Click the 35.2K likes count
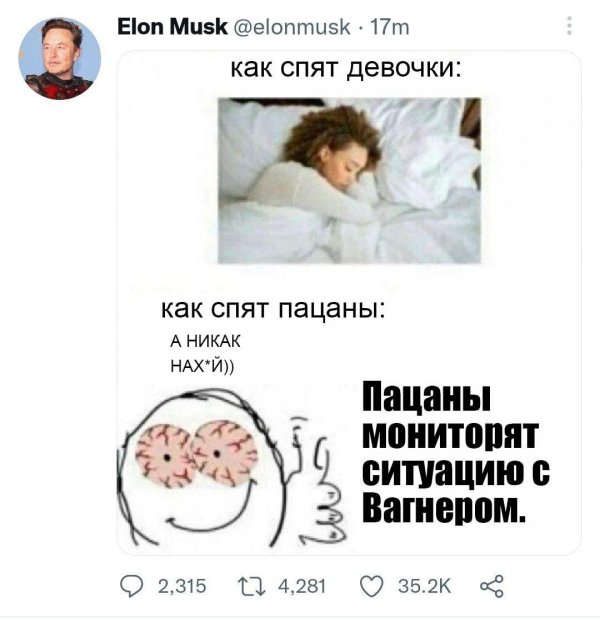 point(424,586)
